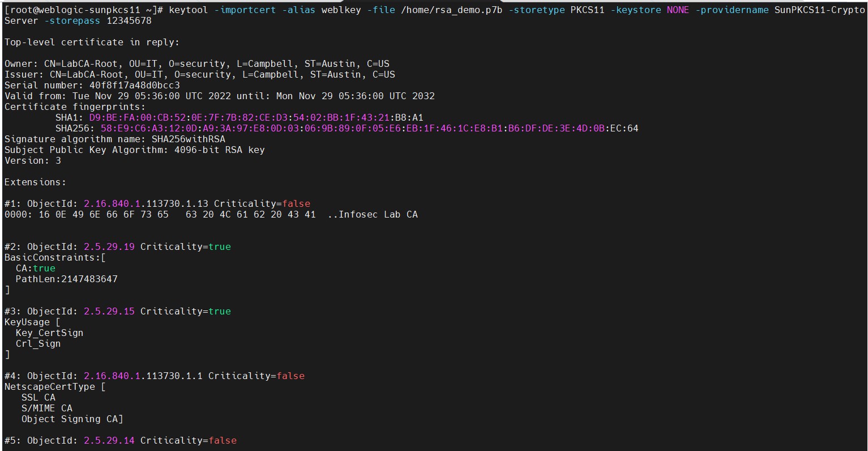Click ObjectId 2.16.840.1.113730.1.13 in extension #1

(x=146, y=204)
